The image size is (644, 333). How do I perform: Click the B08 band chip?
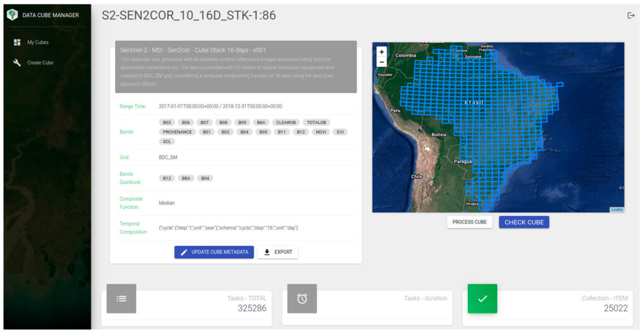pyautogui.click(x=223, y=123)
